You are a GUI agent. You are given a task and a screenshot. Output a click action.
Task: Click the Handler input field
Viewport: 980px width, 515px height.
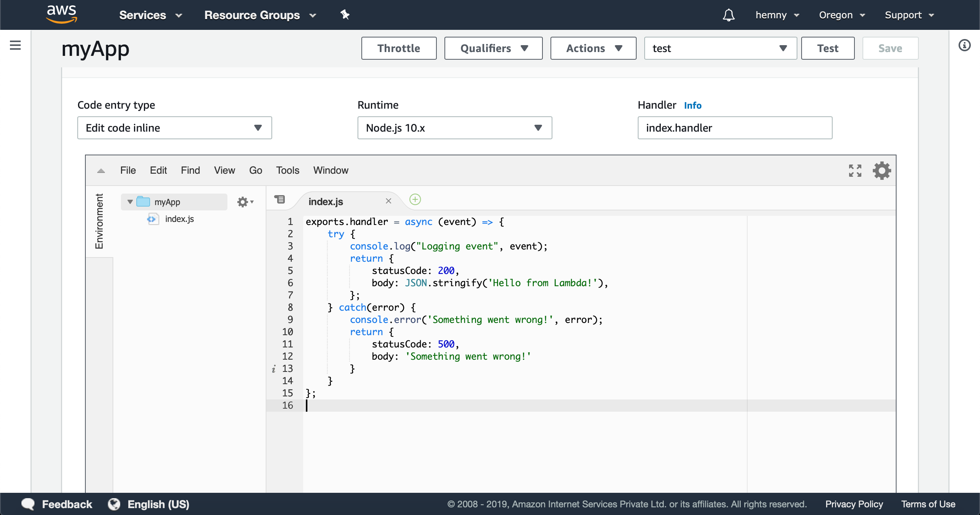click(x=735, y=128)
